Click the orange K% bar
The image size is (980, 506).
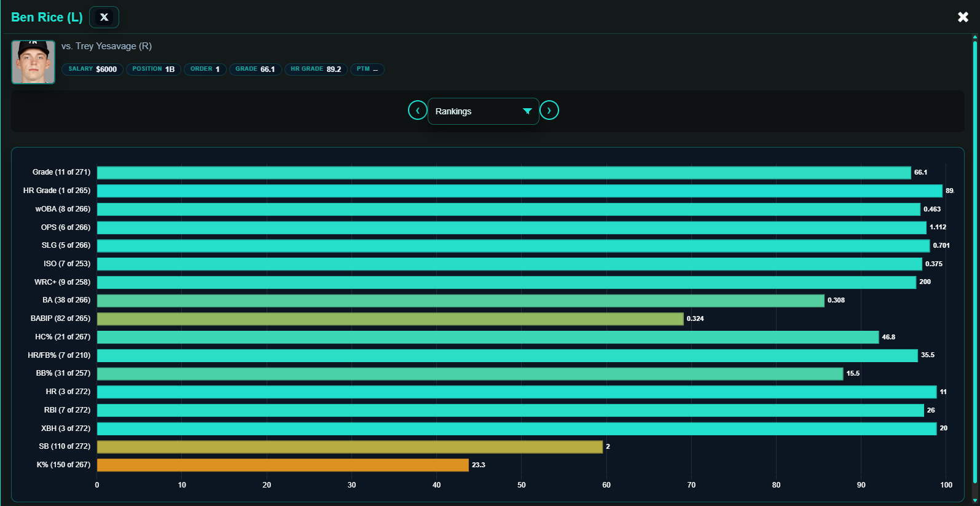click(283, 465)
